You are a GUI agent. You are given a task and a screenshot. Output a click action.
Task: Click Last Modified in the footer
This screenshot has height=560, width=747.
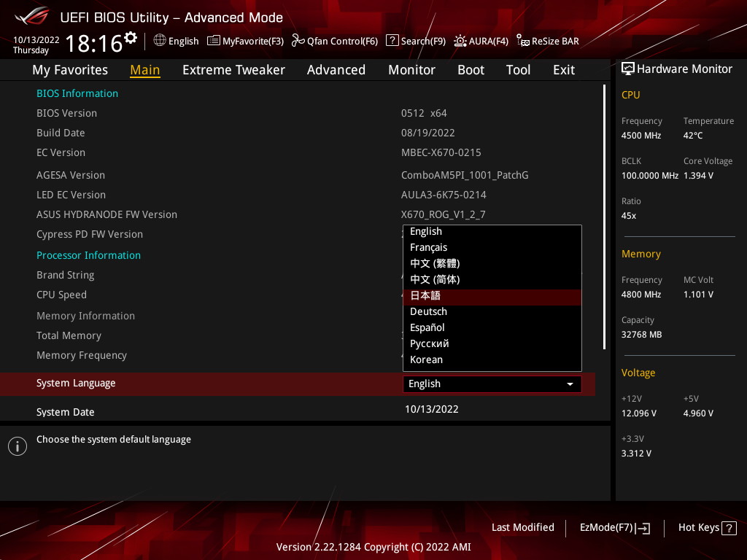click(522, 527)
